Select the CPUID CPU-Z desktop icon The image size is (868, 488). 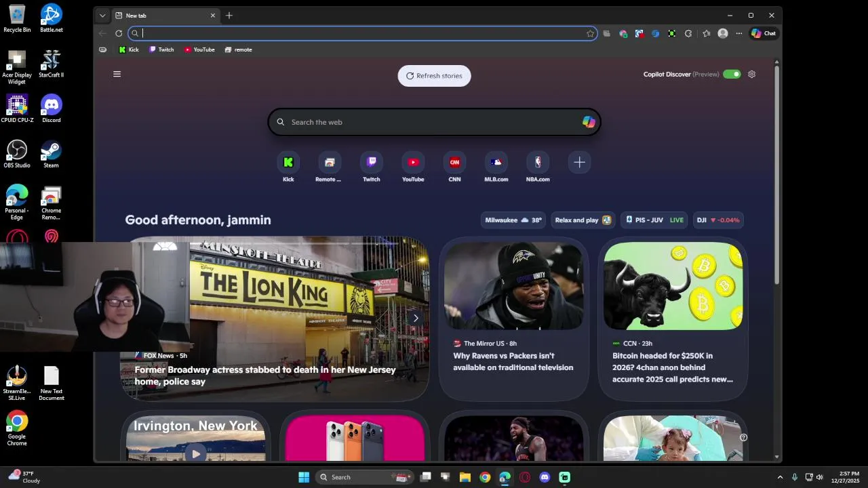pos(17,109)
